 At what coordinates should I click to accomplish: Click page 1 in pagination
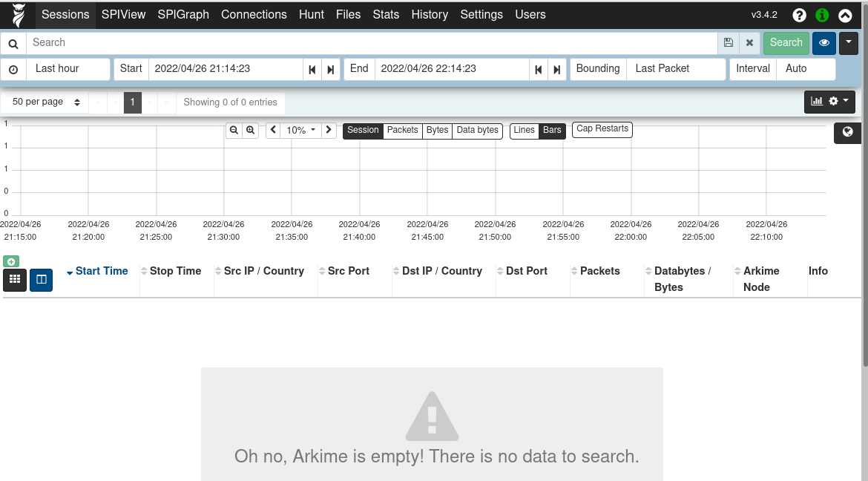132,102
